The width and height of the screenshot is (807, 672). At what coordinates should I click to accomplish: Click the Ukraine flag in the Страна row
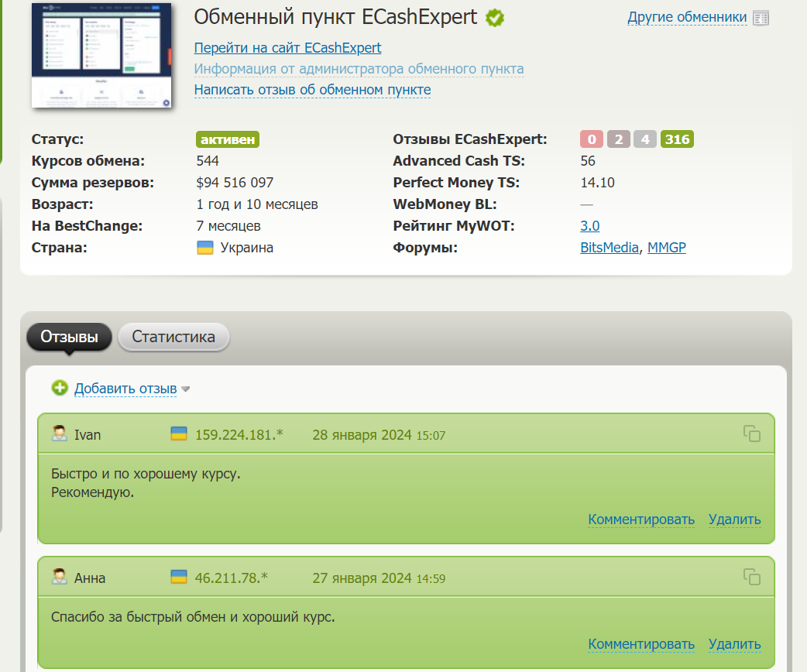(204, 248)
